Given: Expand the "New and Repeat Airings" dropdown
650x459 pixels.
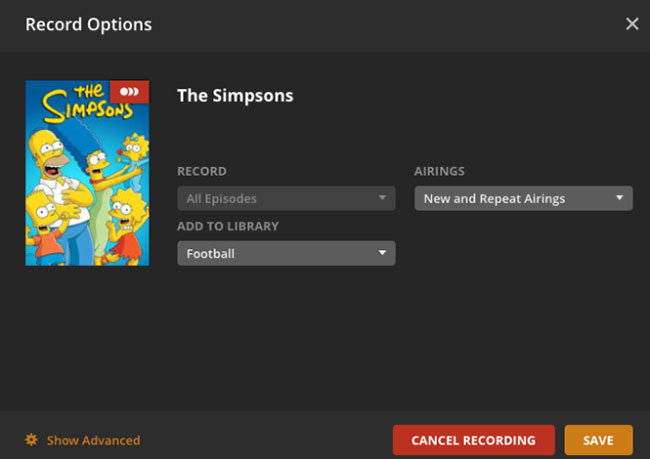Looking at the screenshot, I should click(523, 198).
